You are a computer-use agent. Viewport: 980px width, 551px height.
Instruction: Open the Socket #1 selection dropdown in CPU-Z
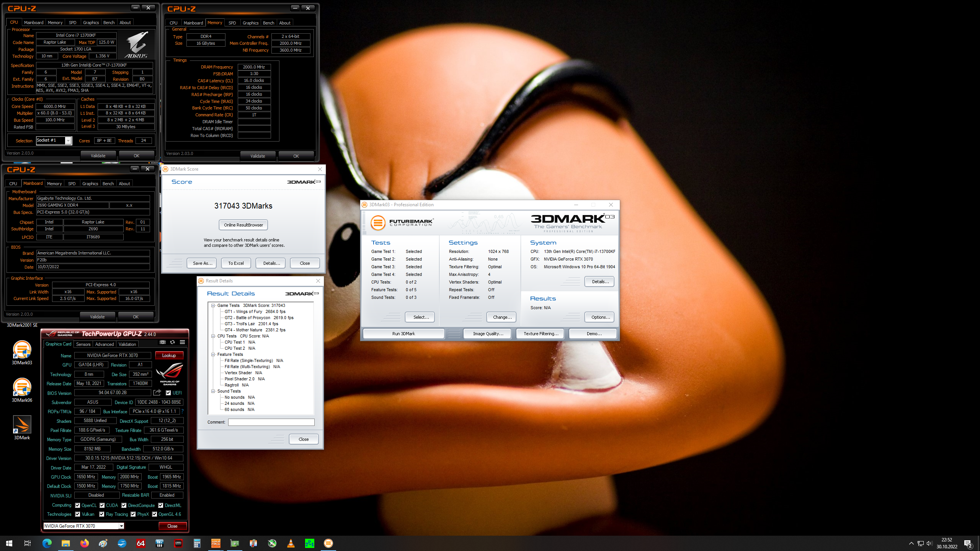[54, 140]
